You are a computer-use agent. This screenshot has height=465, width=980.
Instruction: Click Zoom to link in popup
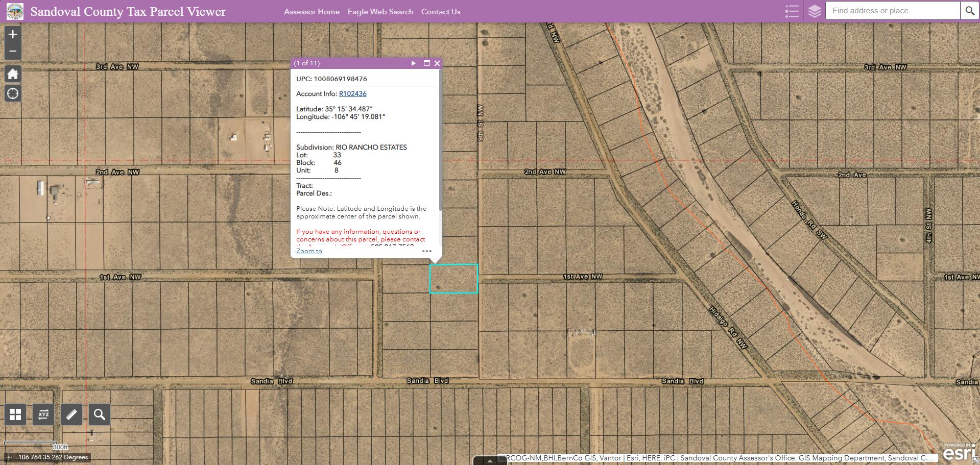click(309, 251)
